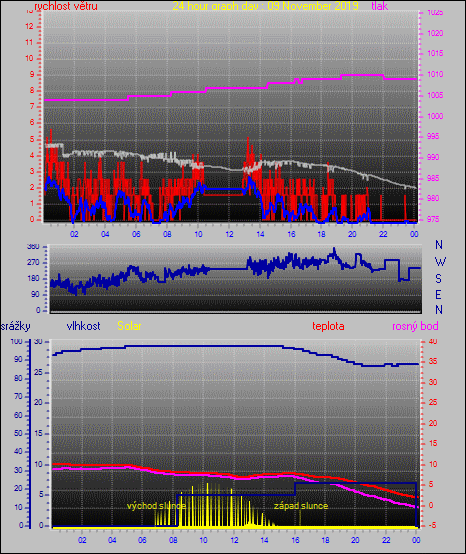The width and height of the screenshot is (466, 554).
Task: Click the '100' humidity axis value
Action: [17, 342]
